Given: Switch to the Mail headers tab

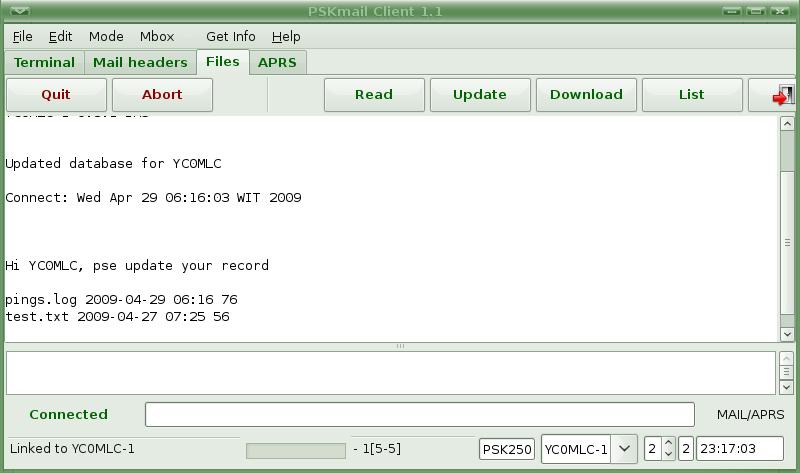Looking at the screenshot, I should pyautogui.click(x=140, y=62).
